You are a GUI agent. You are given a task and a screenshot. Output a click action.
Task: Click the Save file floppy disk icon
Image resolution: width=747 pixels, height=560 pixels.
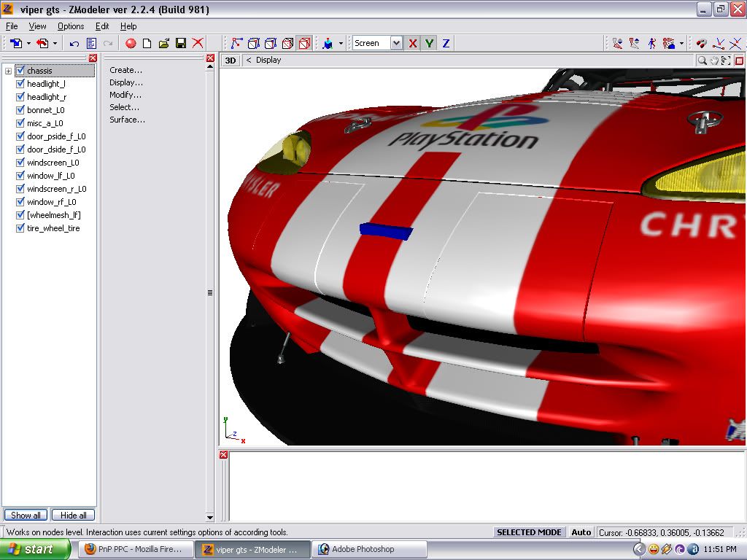pos(180,44)
